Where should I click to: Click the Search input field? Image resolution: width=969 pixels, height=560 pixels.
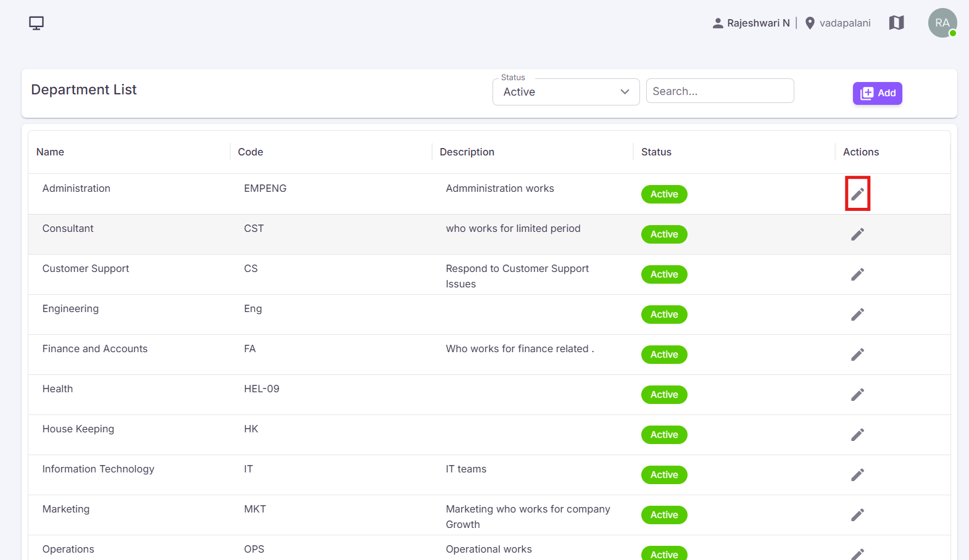tap(720, 91)
